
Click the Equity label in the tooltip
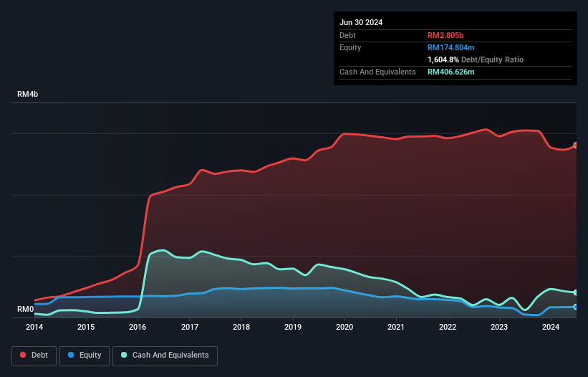[x=350, y=47]
